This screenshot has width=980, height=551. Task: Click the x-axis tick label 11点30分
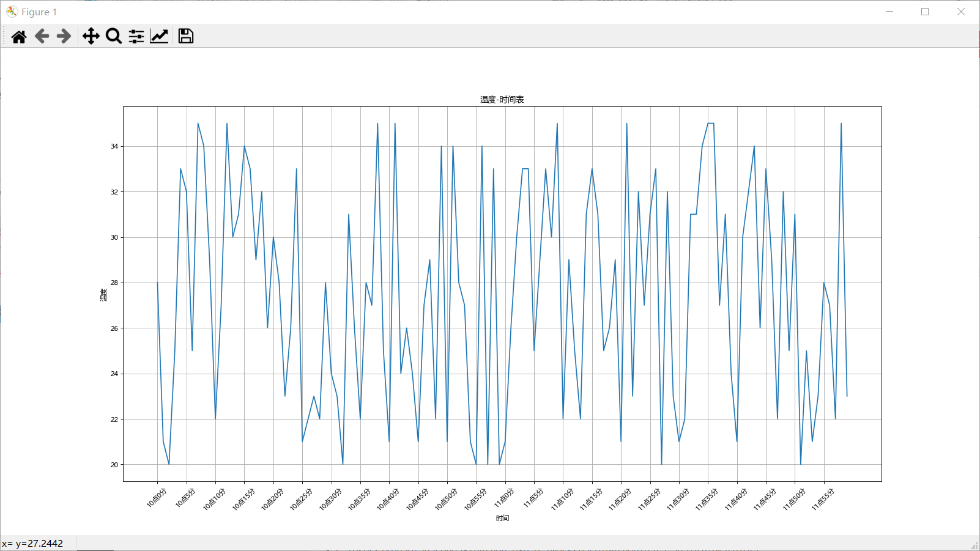(x=678, y=499)
